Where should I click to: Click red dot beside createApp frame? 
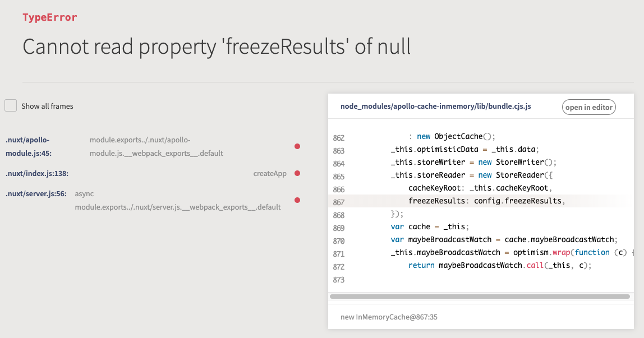click(297, 174)
